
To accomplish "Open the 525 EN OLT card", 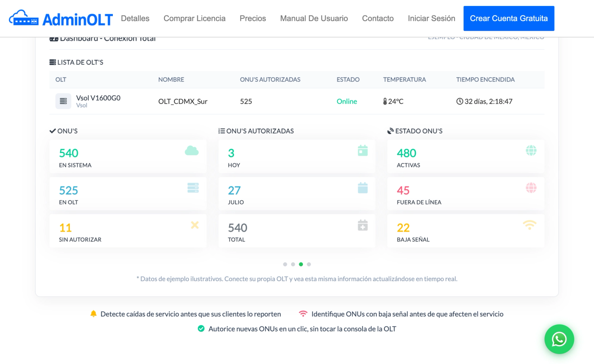I will click(128, 193).
